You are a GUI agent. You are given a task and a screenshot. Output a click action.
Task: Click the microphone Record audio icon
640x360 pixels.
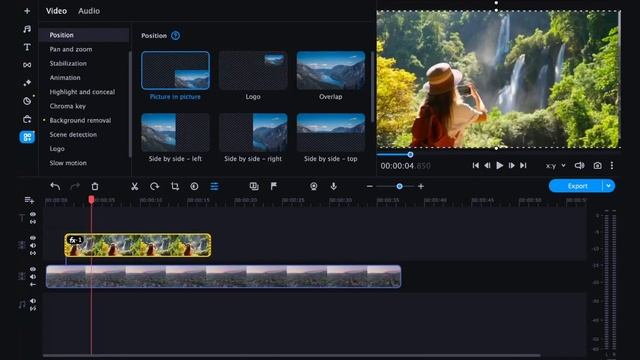(333, 187)
